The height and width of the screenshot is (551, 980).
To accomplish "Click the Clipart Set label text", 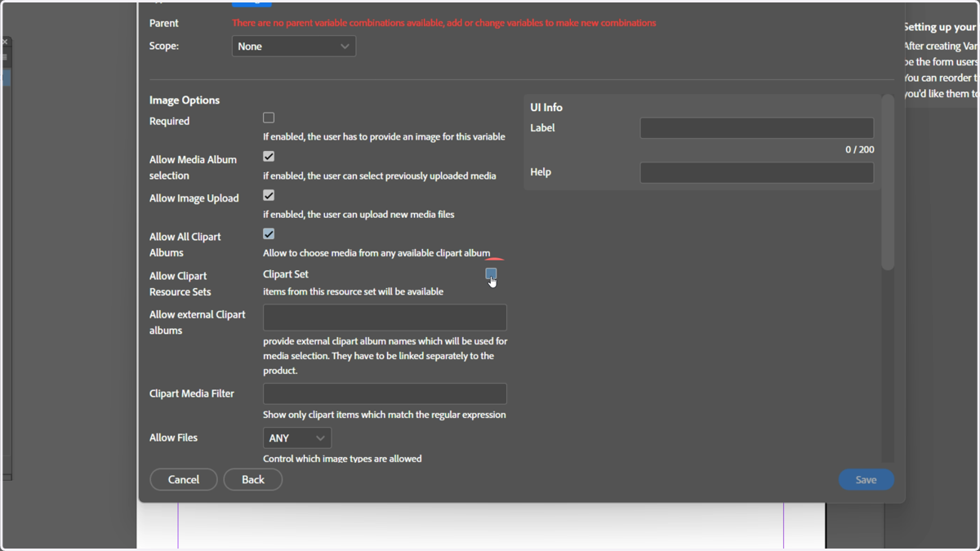I will (286, 274).
